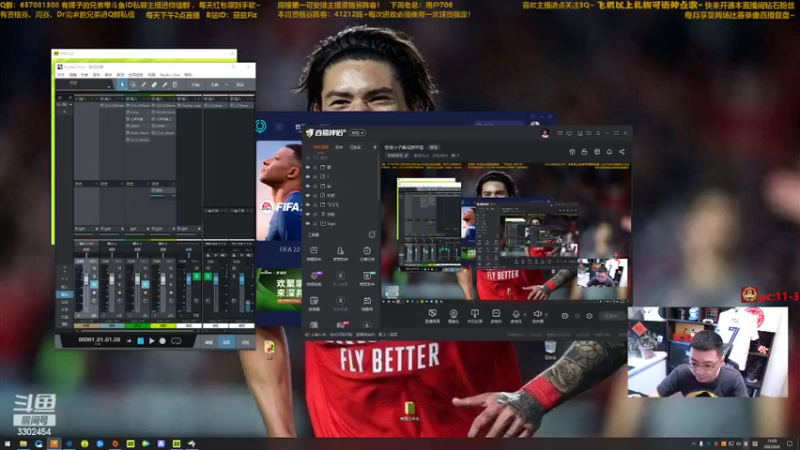This screenshot has height=450, width=800.
Task: Open the speaker dropdown arrow in streaming bar
Action: coord(546,314)
